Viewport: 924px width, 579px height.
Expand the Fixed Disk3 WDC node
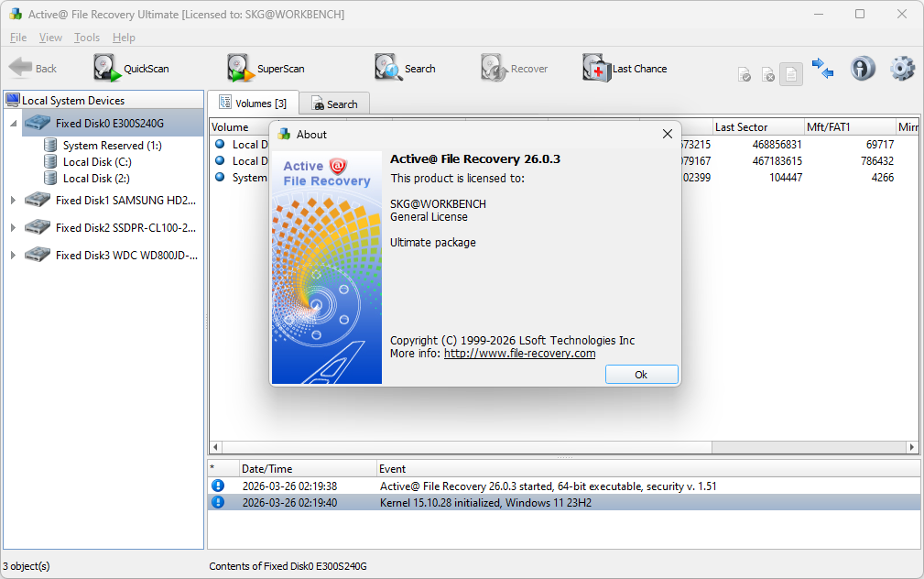click(x=13, y=256)
